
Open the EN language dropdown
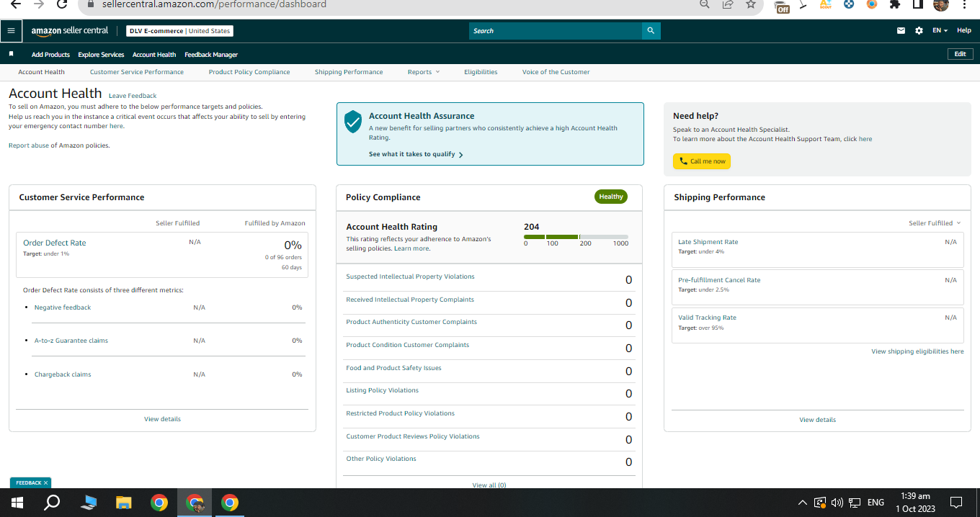(940, 31)
